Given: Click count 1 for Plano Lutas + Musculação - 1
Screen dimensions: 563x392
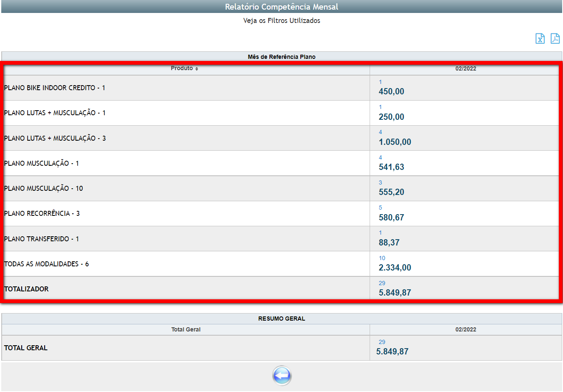Looking at the screenshot, I should pyautogui.click(x=380, y=107).
